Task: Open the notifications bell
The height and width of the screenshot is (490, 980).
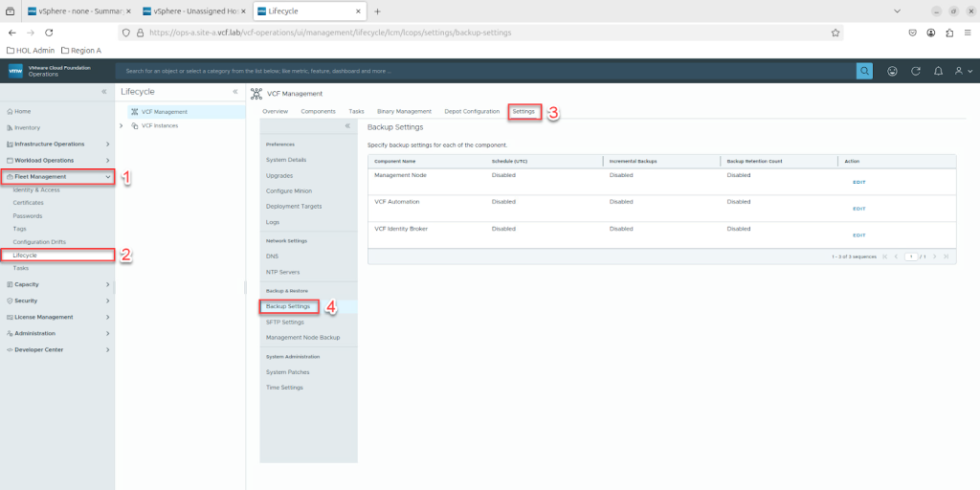Action: (x=938, y=71)
